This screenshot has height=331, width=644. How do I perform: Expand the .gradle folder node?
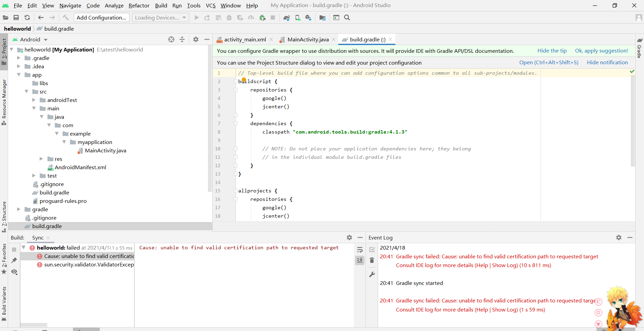coord(19,58)
